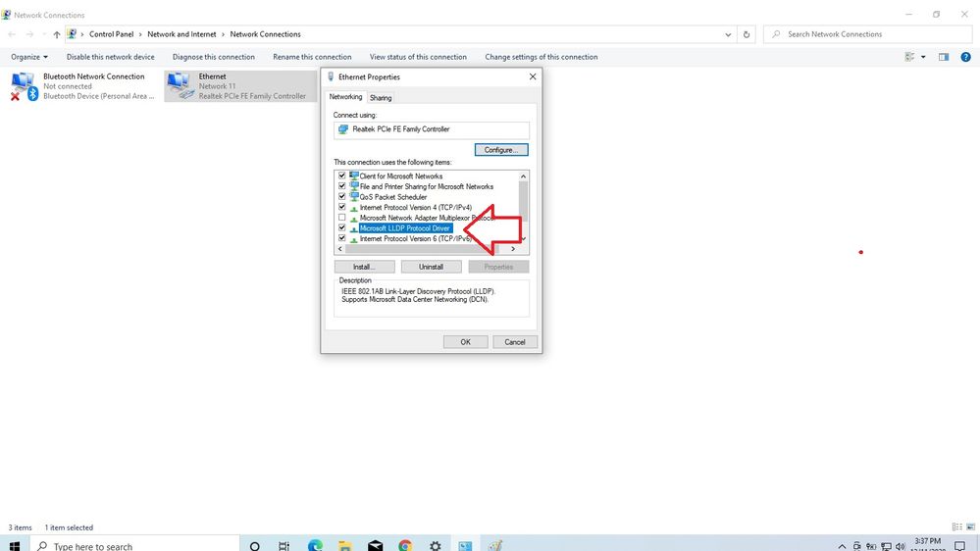Screen dimensions: 980x551
Task: Open the Mail app on taskbar
Action: [x=375, y=545]
